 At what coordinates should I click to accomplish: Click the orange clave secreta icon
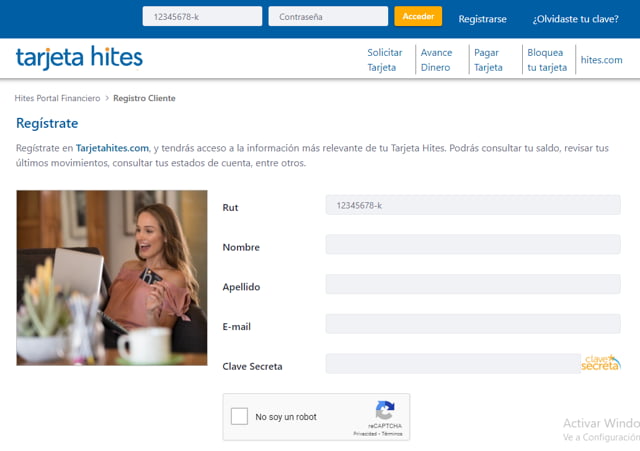(601, 362)
